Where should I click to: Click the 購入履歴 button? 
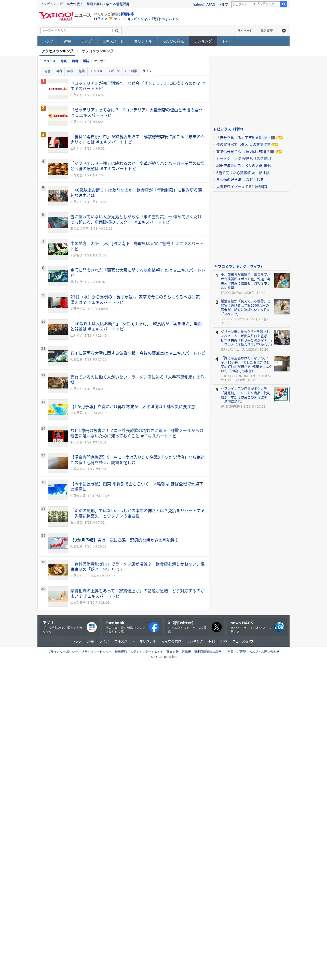pyautogui.click(x=266, y=31)
